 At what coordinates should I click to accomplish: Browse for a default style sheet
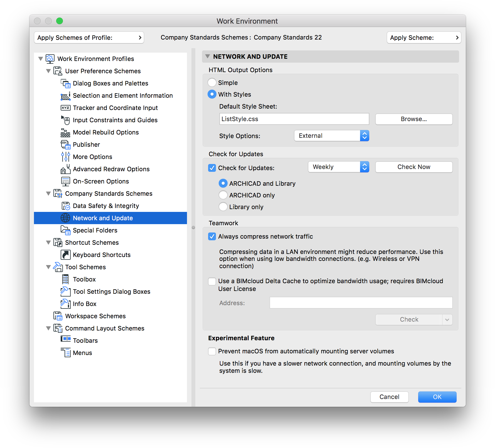[x=414, y=119]
